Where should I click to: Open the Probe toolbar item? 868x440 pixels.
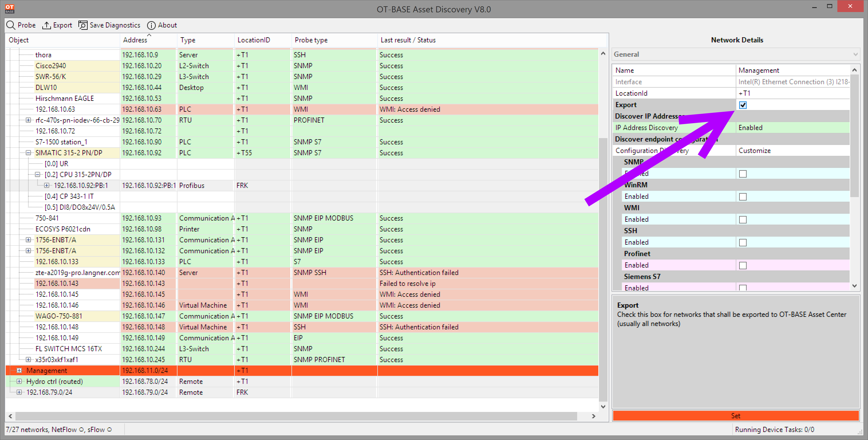[21, 25]
